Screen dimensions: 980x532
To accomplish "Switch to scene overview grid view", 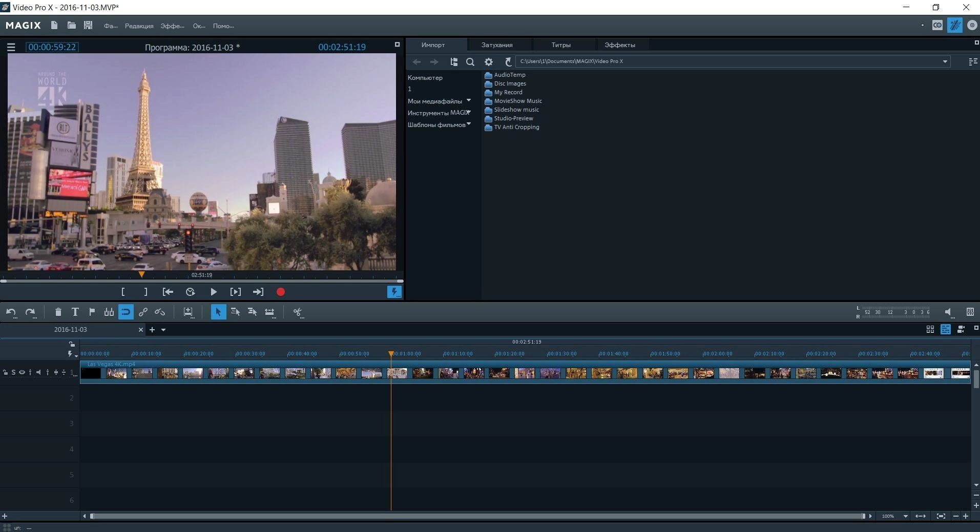I will point(930,330).
